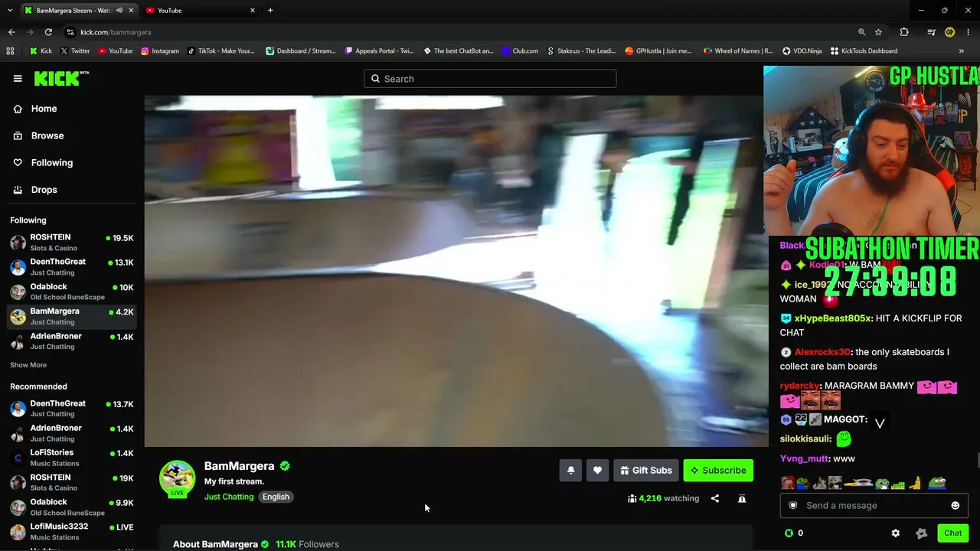Click the Kick search box

coord(490,79)
